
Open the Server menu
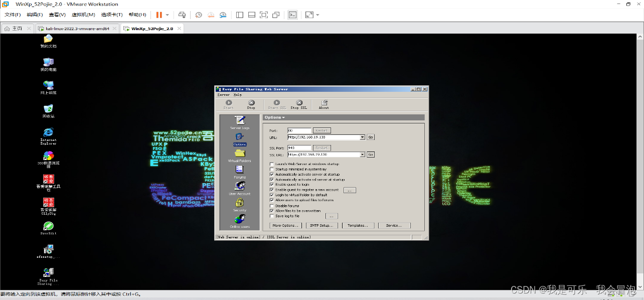click(223, 94)
